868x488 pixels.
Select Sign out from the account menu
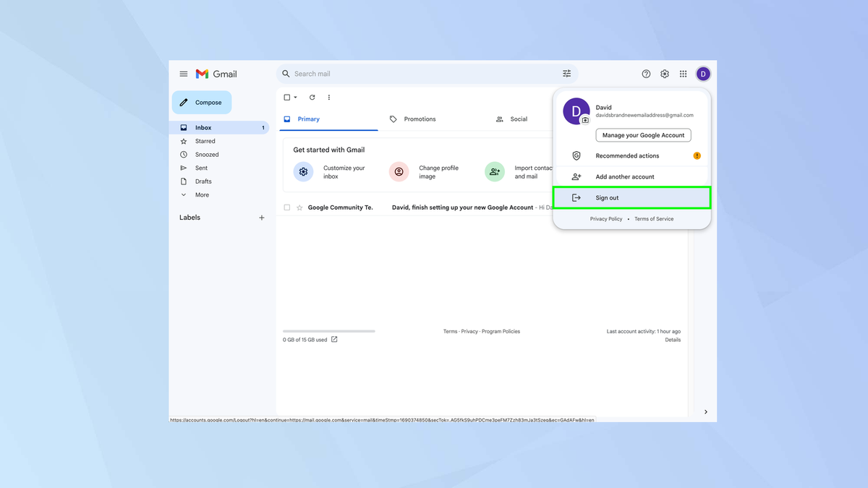pyautogui.click(x=606, y=197)
